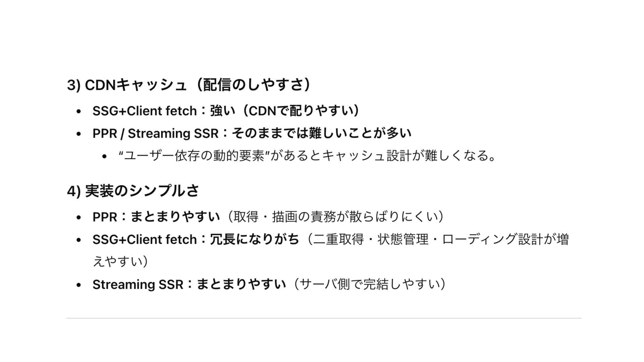Click the text 'そのままでは難しいことが多い'
644x362 pixels.
pyautogui.click(x=321, y=133)
